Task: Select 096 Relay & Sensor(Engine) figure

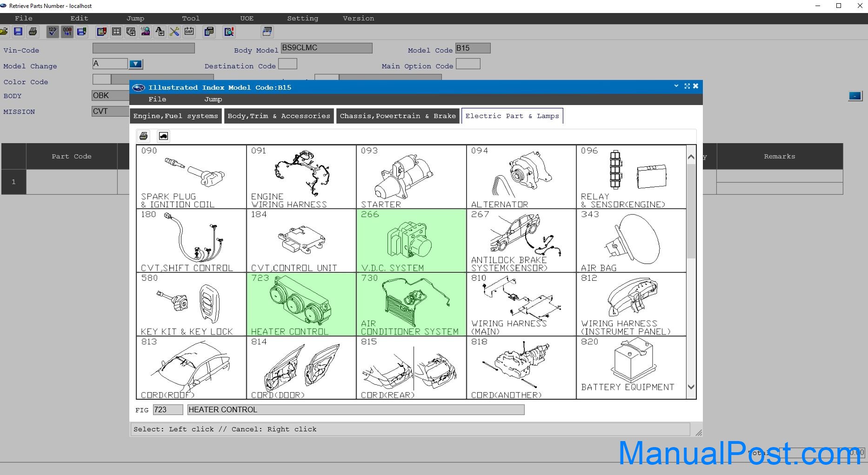Action: point(631,177)
